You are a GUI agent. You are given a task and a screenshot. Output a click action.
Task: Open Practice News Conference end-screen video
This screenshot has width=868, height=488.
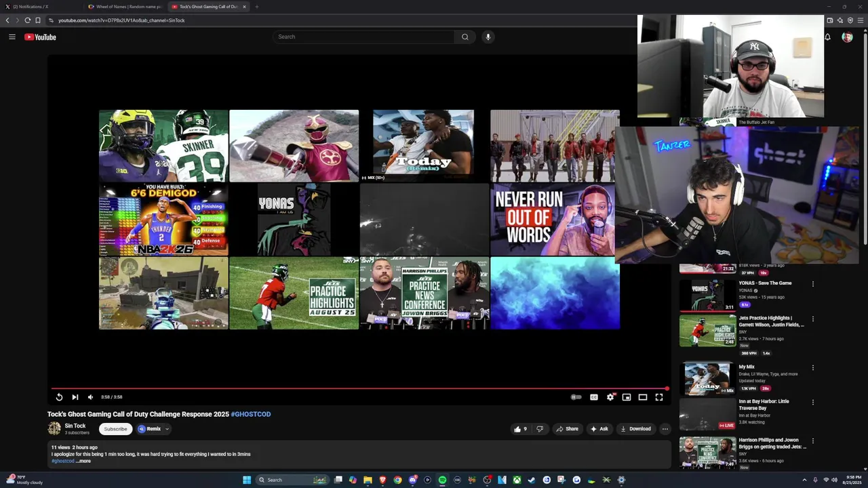(425, 293)
